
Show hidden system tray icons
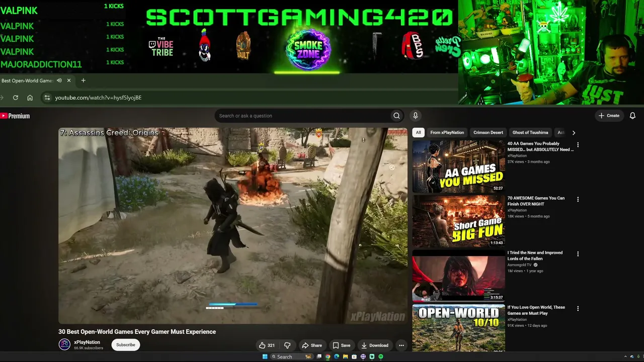click(x=625, y=356)
